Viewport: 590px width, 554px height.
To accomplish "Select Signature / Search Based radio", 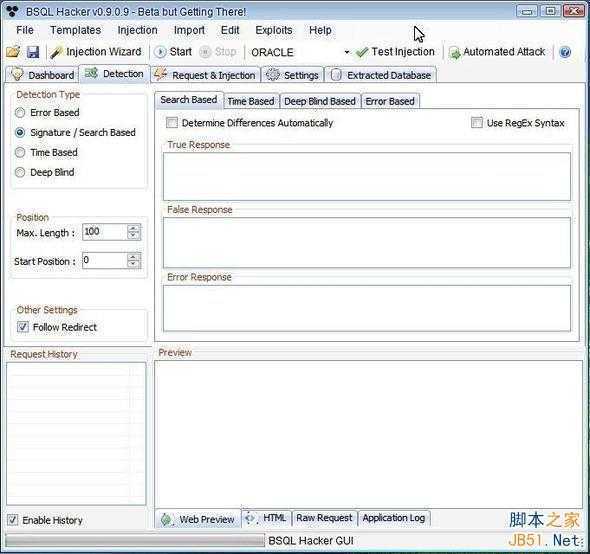I will [20, 132].
